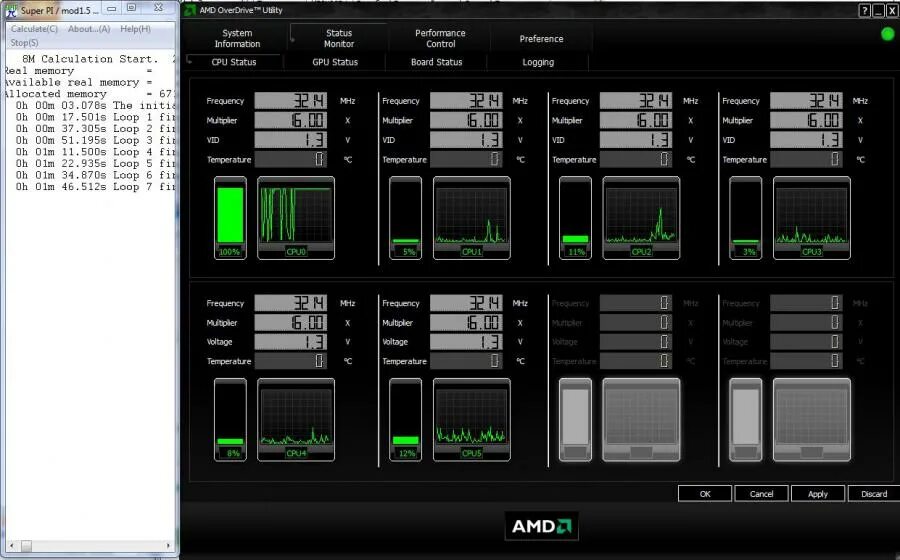900x560 pixels.
Task: Open the System Information tab
Action: [x=237, y=38]
